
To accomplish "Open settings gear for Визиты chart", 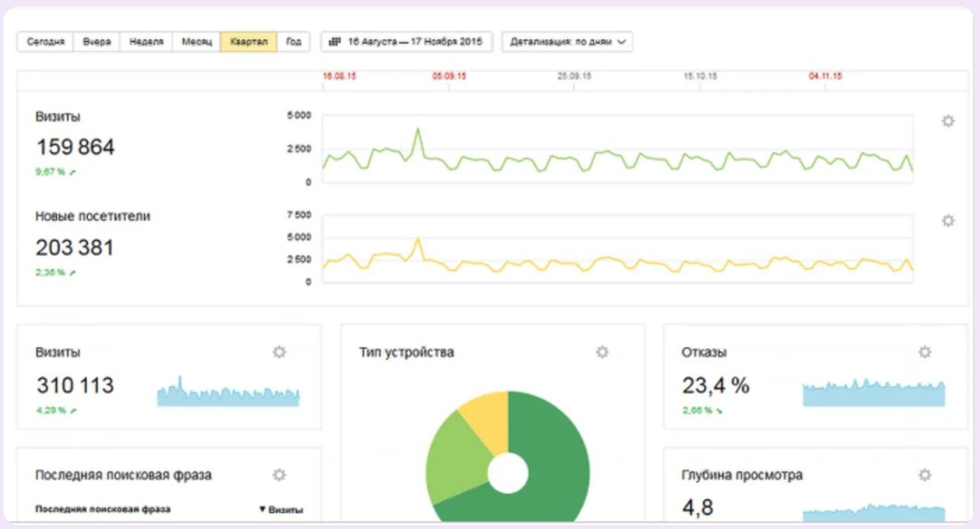I will [948, 121].
